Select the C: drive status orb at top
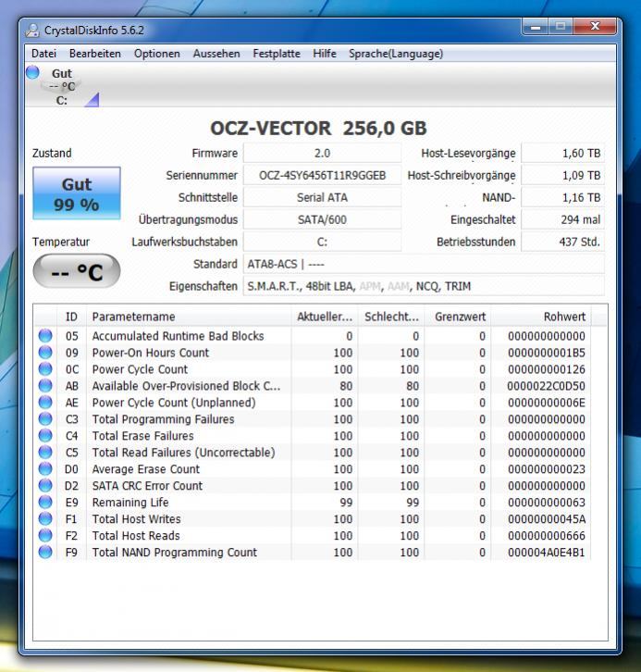Viewport: 641px width, 672px height. 32,72
